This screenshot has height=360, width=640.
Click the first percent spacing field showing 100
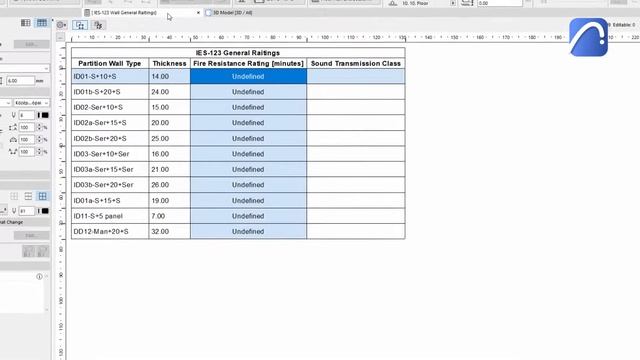pyautogui.click(x=27, y=128)
